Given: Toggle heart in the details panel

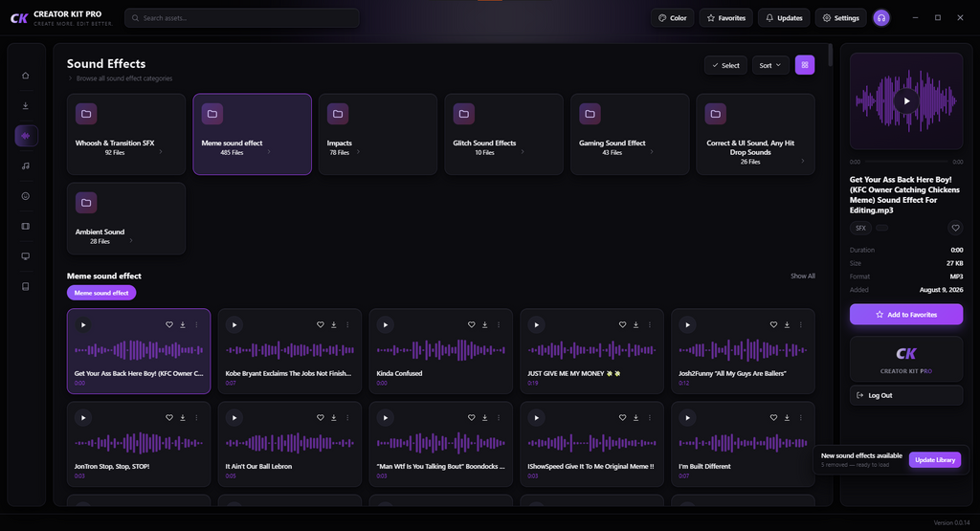Looking at the screenshot, I should 955,228.
